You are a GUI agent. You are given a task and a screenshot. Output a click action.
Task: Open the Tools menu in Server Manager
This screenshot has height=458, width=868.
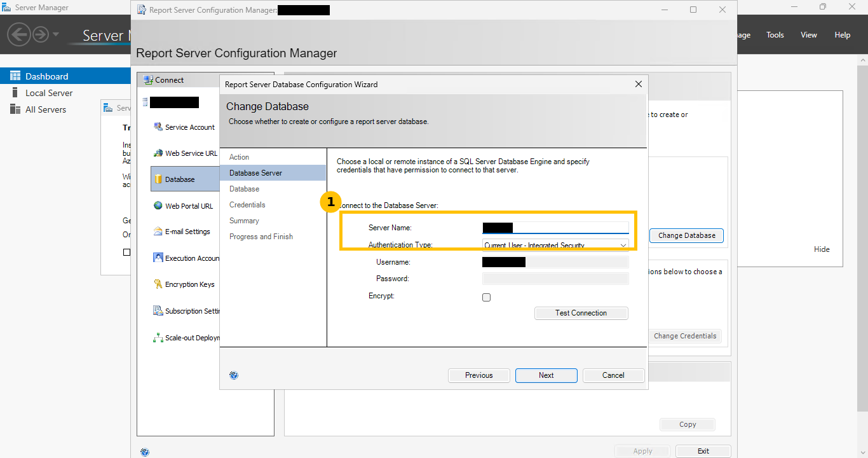point(775,35)
